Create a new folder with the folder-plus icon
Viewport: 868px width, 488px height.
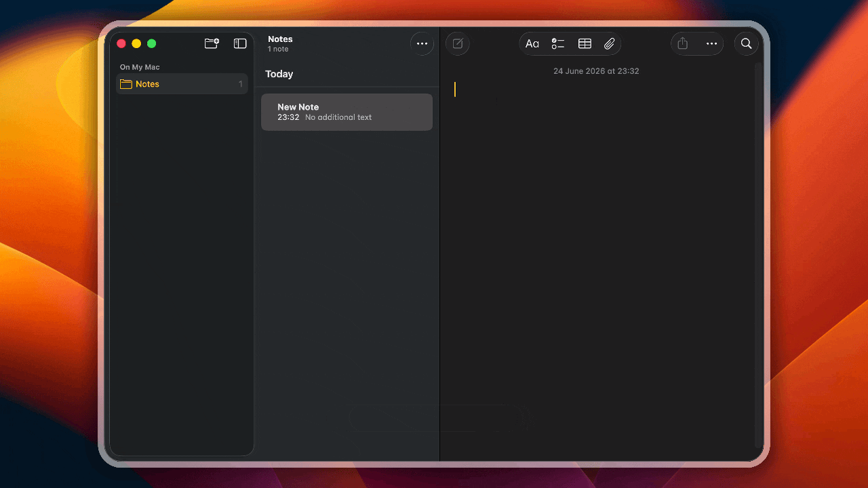pos(212,43)
